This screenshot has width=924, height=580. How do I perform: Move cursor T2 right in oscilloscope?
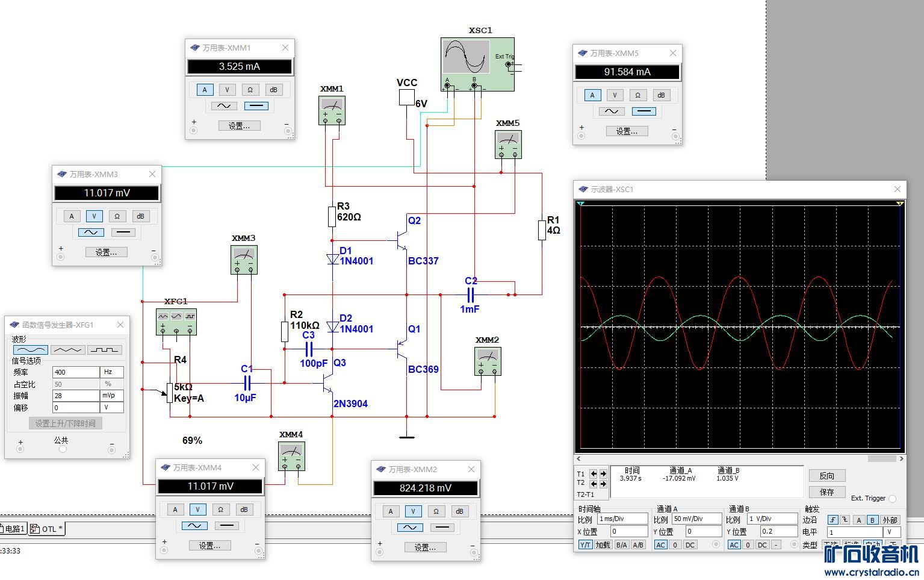(x=603, y=484)
